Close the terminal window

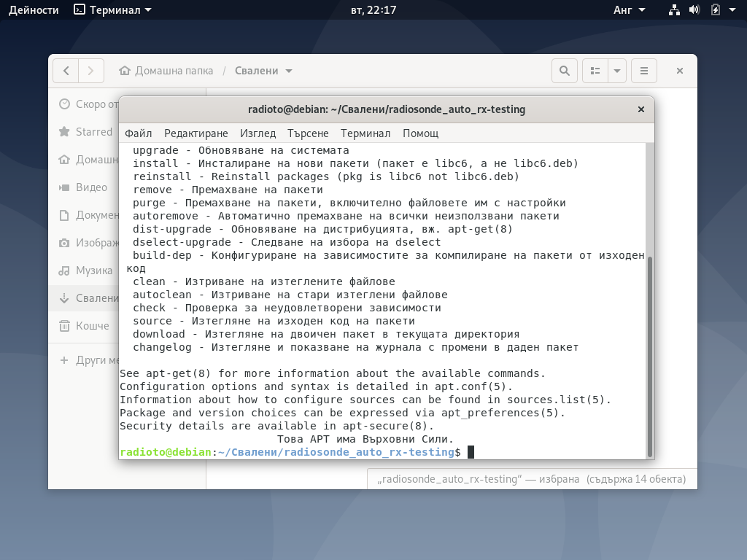[x=641, y=109]
